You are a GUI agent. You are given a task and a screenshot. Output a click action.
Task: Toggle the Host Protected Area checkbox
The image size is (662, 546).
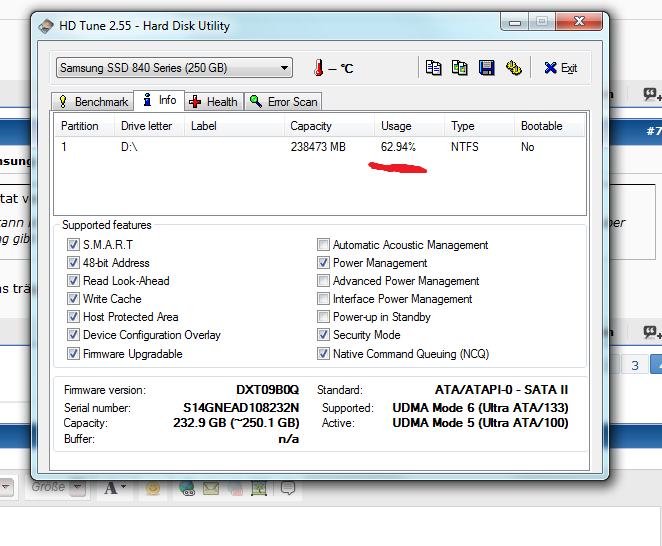tap(73, 317)
